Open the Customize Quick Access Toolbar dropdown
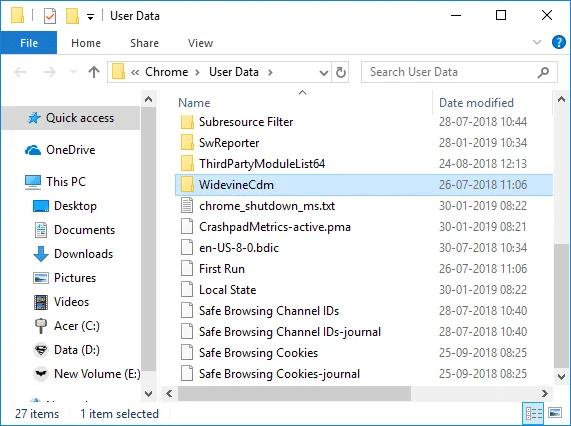The height and width of the screenshot is (426, 571). pyautogui.click(x=90, y=16)
